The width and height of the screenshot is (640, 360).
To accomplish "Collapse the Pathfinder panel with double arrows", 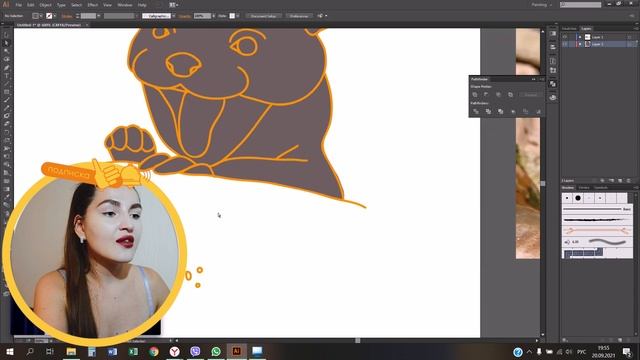I will tap(533, 79).
